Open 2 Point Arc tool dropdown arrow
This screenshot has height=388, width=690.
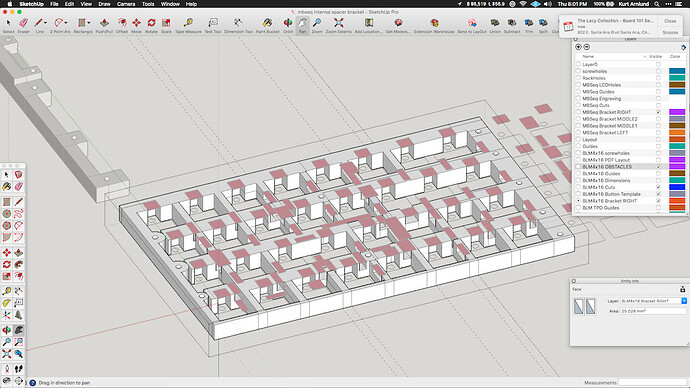(x=66, y=23)
